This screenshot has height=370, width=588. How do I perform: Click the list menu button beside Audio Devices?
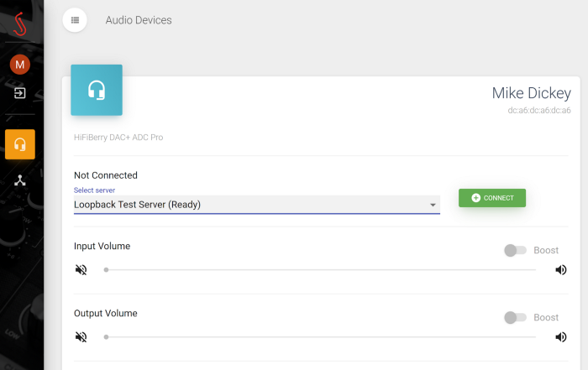point(75,19)
